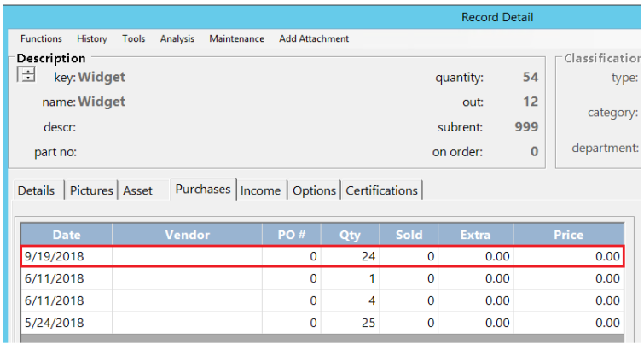Open the Certifications tab
Image resolution: width=644 pixels, height=350 pixels.
(381, 190)
